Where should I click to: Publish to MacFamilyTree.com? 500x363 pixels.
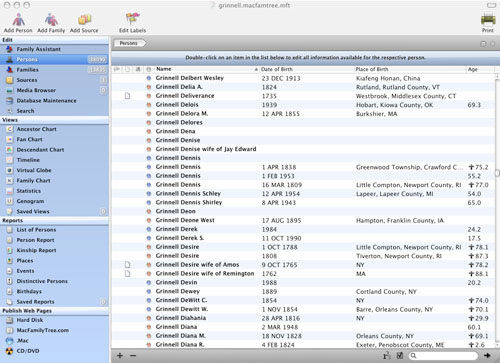[x=54, y=330]
